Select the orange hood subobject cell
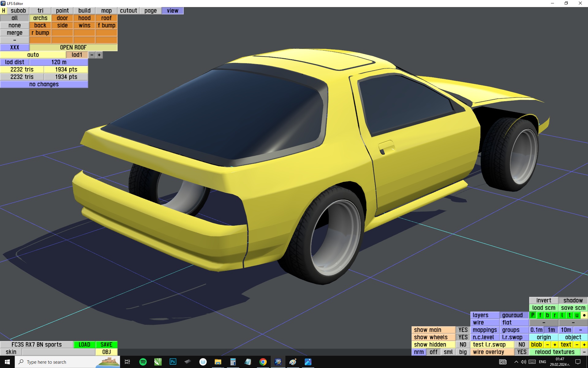Screen dimensions: 588x368 [x=84, y=18]
